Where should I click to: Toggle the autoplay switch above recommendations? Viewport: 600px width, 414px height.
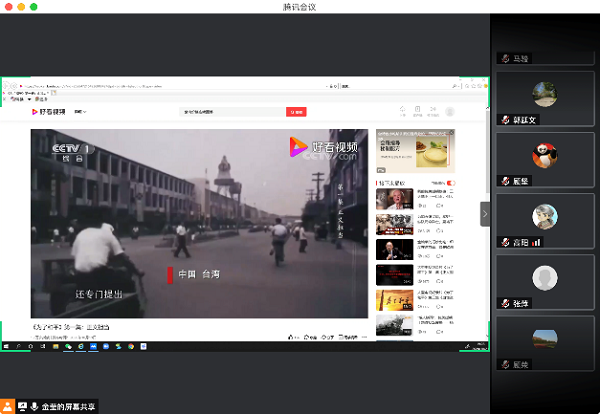(450, 183)
